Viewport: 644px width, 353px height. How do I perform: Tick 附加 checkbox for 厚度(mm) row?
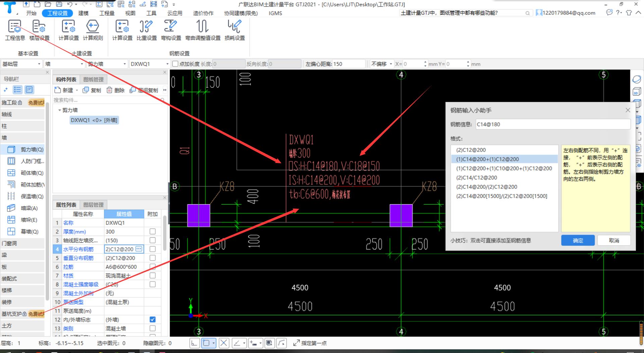(x=153, y=232)
